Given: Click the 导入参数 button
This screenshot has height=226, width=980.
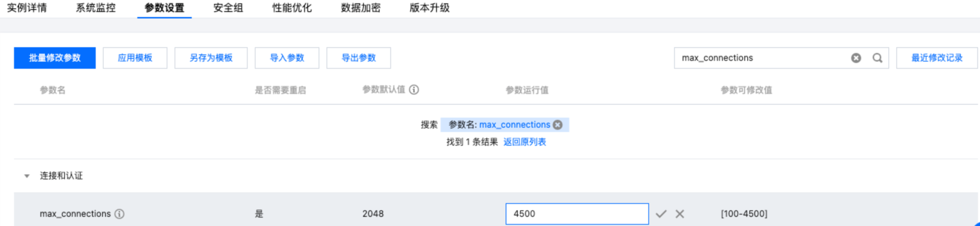Looking at the screenshot, I should [x=287, y=58].
